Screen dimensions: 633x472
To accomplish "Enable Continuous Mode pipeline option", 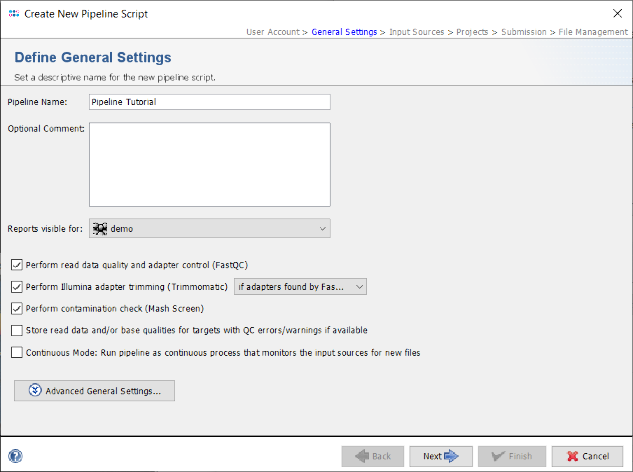I will tap(16, 352).
